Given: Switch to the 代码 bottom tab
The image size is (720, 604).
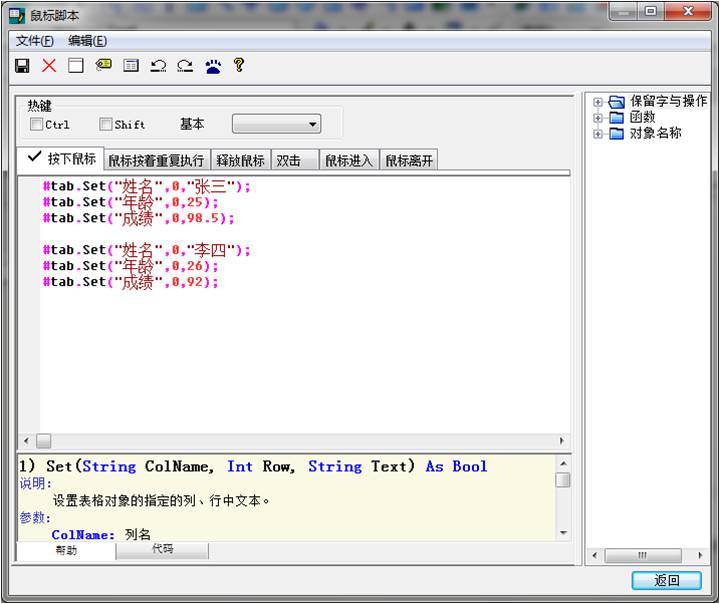Looking at the screenshot, I should (x=162, y=550).
